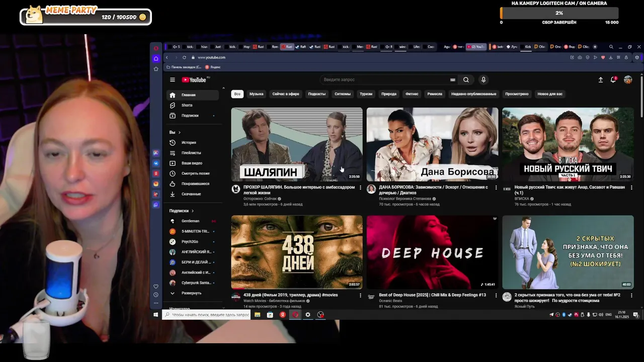Select the Все filter chip
The height and width of the screenshot is (362, 644).
(237, 94)
